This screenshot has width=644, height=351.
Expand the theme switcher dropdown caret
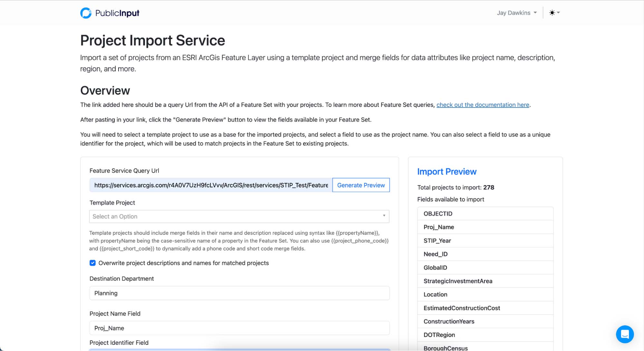point(559,13)
